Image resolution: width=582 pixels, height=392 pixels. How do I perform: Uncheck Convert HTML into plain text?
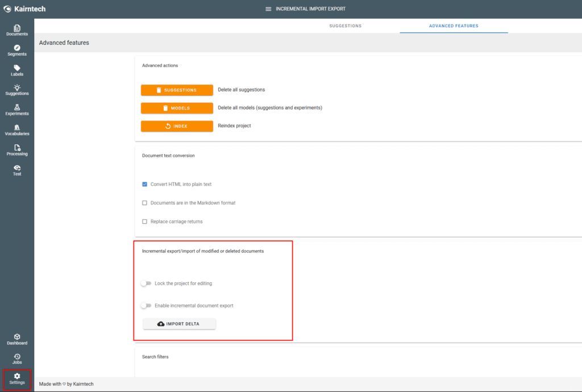pyautogui.click(x=144, y=185)
